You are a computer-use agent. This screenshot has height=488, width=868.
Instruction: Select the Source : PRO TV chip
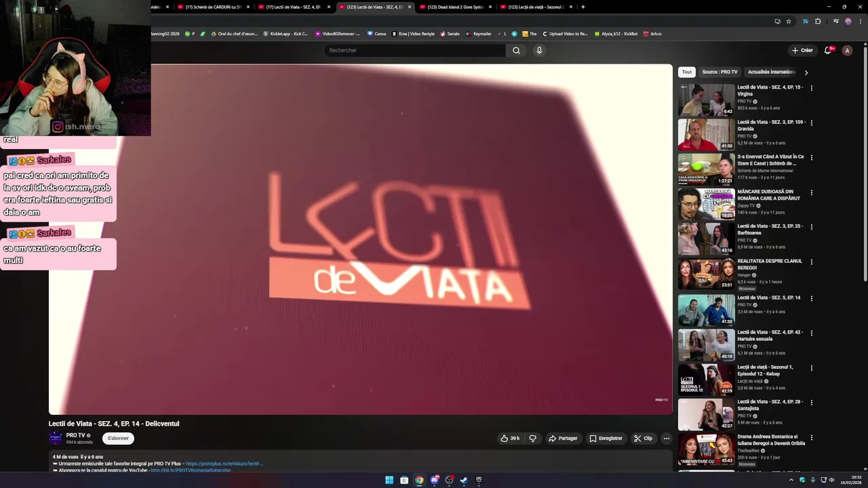pyautogui.click(x=719, y=72)
